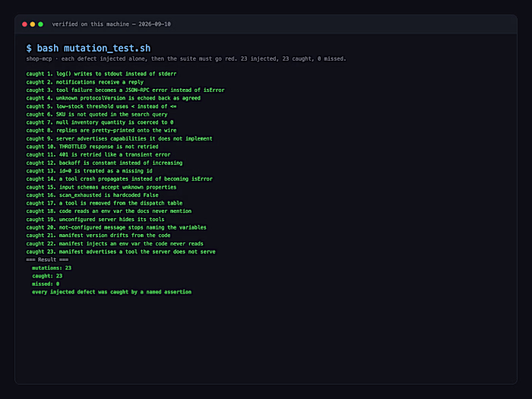Image resolution: width=532 pixels, height=399 pixels.
Task: Select line 'caught 6. SKU is not quoted'
Action: [x=97, y=114]
